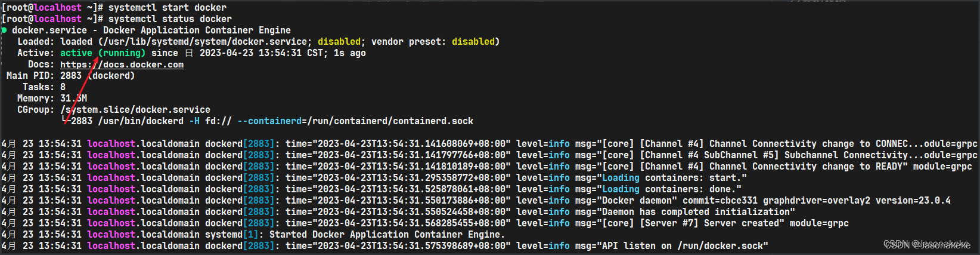Click the Main PID value 2883
The height and width of the screenshot is (255, 980).
(70, 76)
